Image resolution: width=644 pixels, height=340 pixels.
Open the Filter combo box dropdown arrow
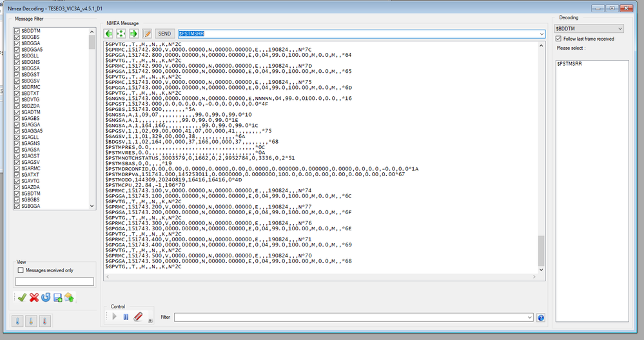(x=529, y=317)
